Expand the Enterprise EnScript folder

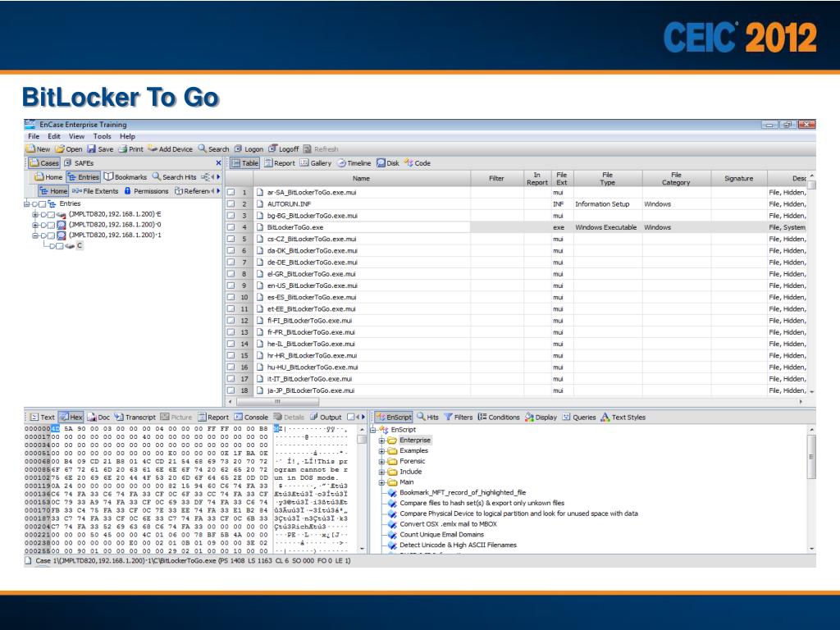tap(382, 441)
